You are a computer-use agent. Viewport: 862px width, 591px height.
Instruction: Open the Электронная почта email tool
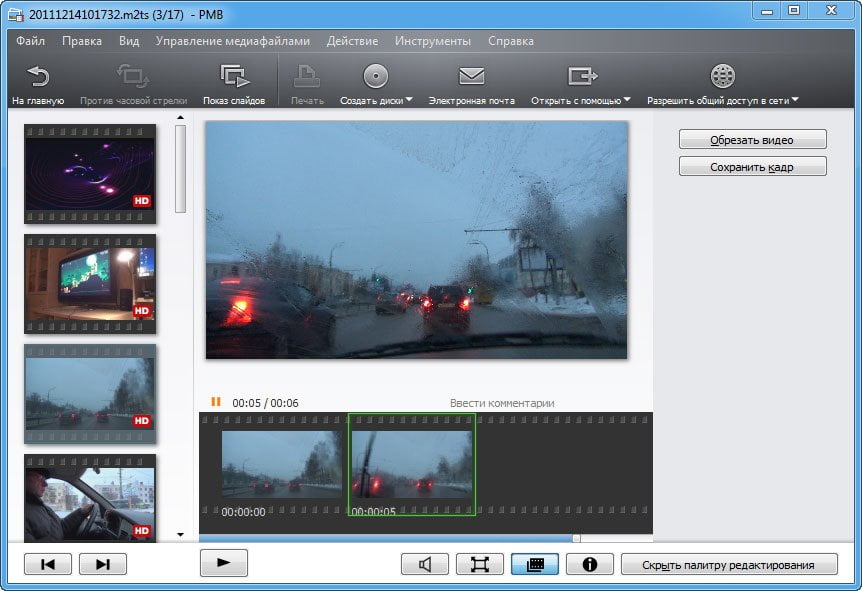(x=471, y=76)
